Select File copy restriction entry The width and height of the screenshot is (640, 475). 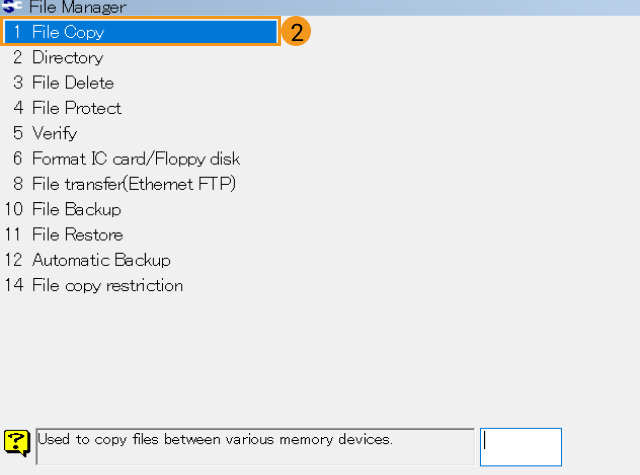pos(107,285)
